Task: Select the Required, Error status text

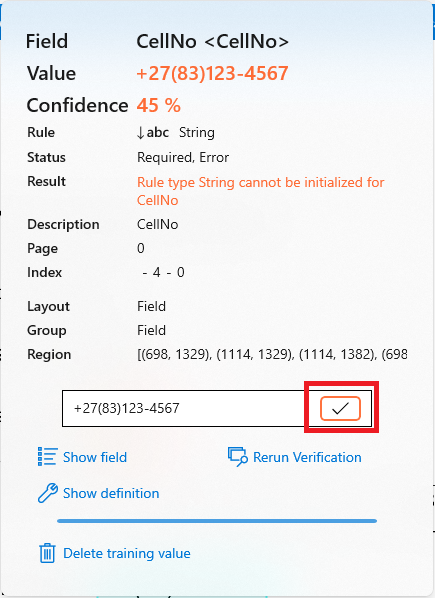Action: pos(183,158)
